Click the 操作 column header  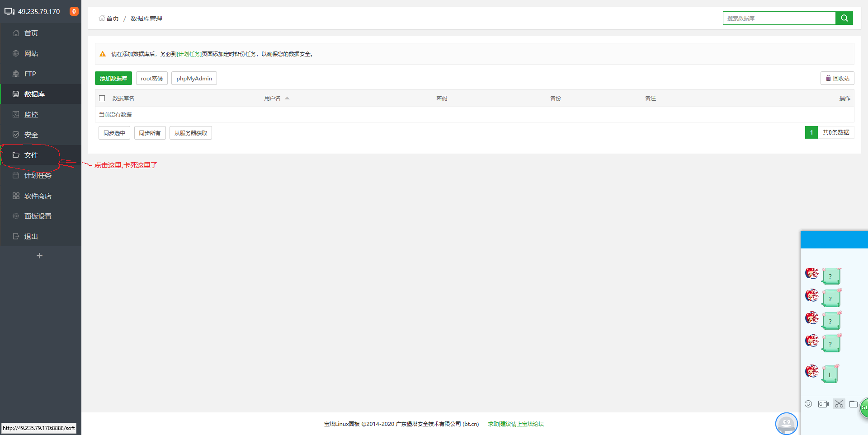coord(845,98)
